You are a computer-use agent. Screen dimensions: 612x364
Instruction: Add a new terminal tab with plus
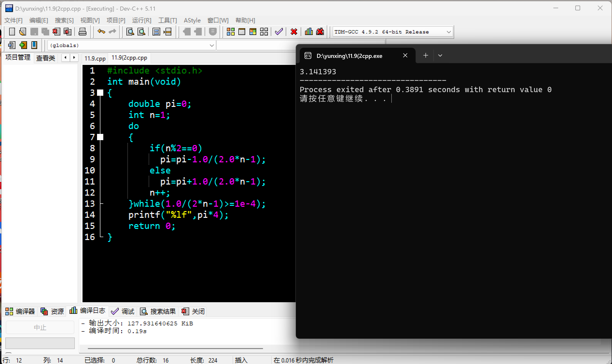click(x=426, y=56)
